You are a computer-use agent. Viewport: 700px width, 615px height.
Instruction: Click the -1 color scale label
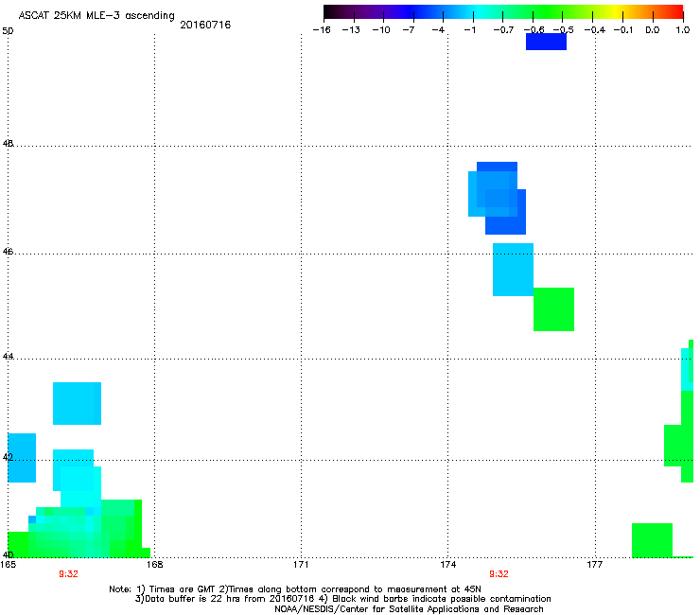(469, 30)
